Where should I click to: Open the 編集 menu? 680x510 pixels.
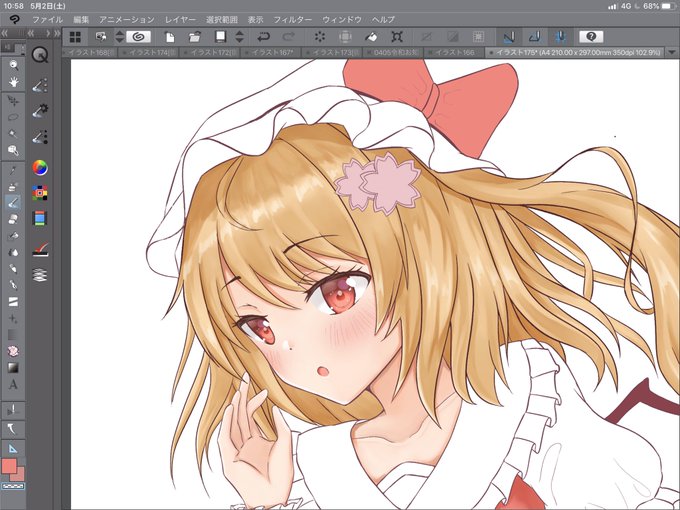pyautogui.click(x=81, y=20)
